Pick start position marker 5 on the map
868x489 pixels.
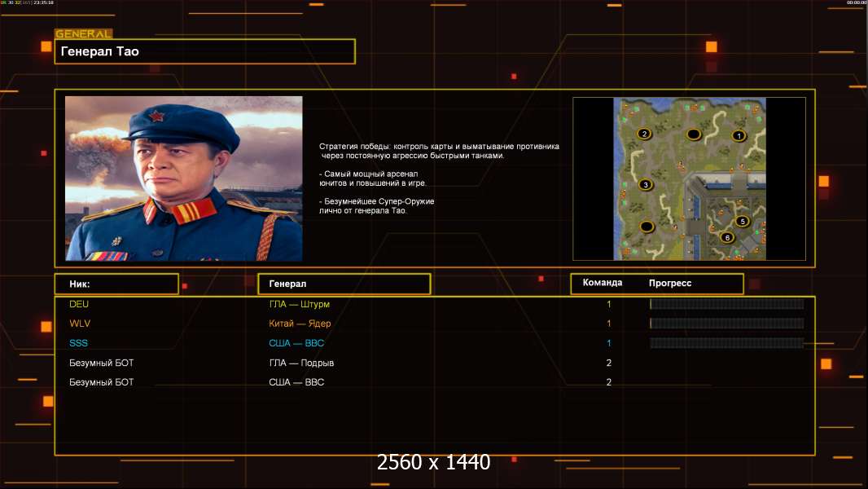(743, 221)
